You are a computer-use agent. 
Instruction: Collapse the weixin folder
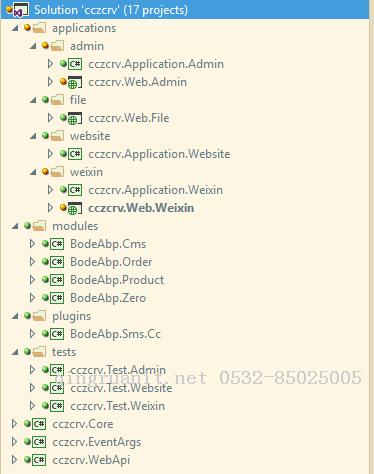click(x=33, y=172)
